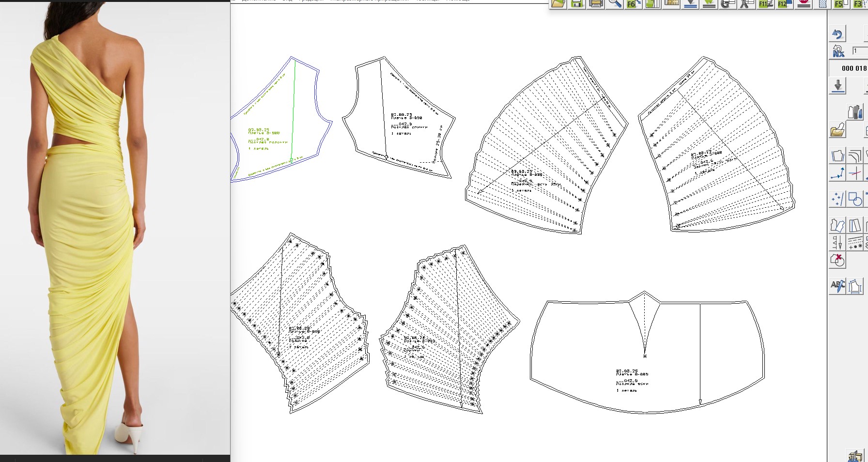Click the 000 018 counter display
Image resolution: width=868 pixels, height=462 pixels.
(x=853, y=68)
